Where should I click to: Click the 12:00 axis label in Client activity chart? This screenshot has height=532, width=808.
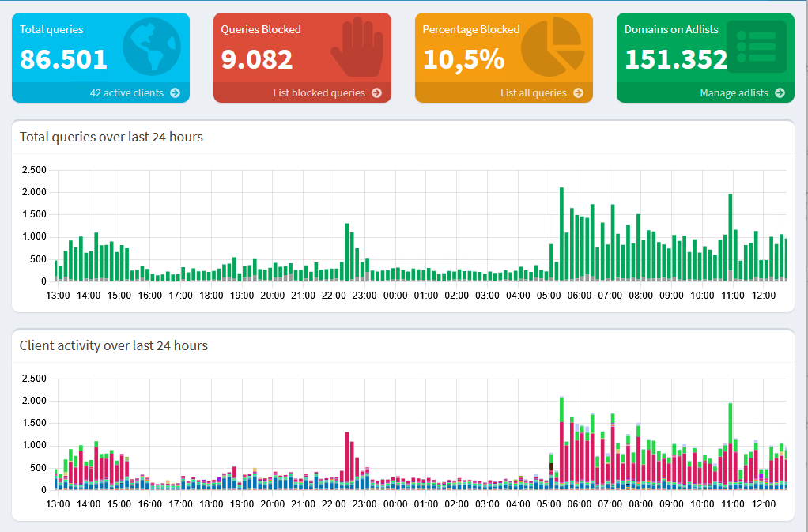pos(764,504)
